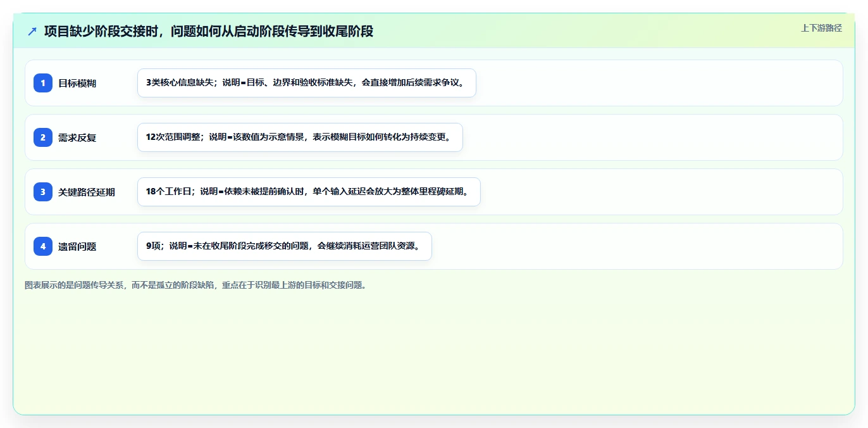Click the step number 1 badge
This screenshot has width=868, height=428.
click(x=43, y=83)
